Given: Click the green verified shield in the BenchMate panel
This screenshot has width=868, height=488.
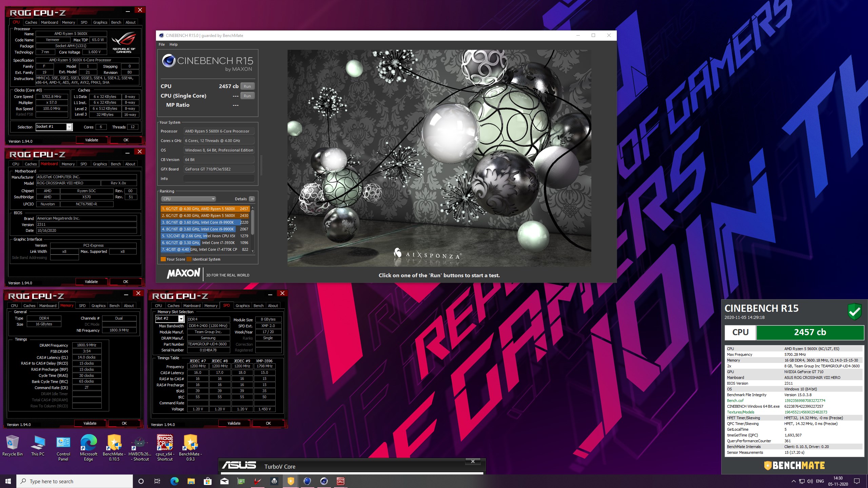Looking at the screenshot, I should 855,312.
